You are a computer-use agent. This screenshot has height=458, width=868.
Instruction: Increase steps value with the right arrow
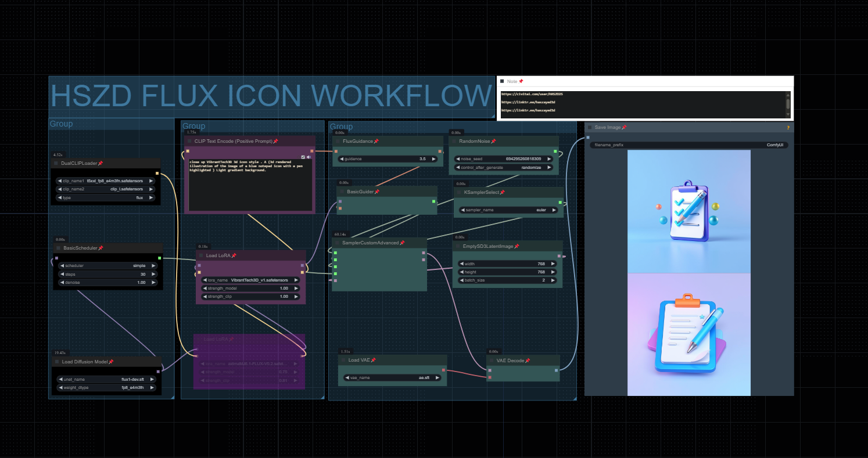[153, 275]
